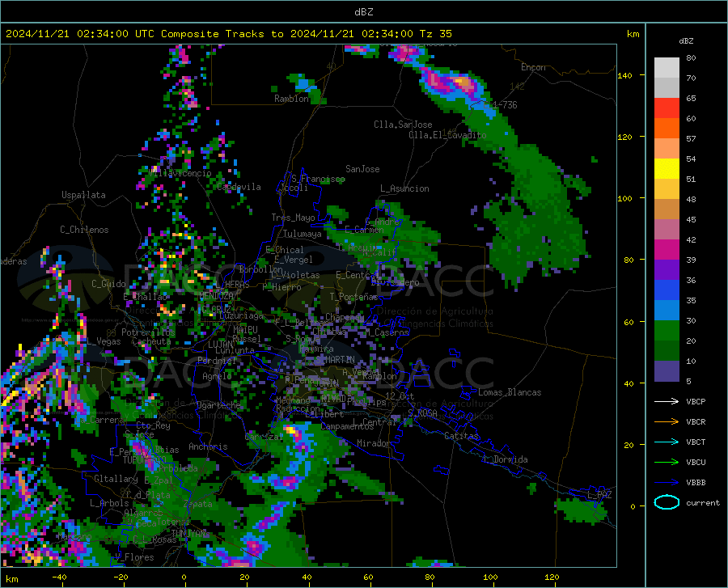728x588 pixels.
Task: Click the 'dBZ' title at the top
Action: [x=363, y=12]
